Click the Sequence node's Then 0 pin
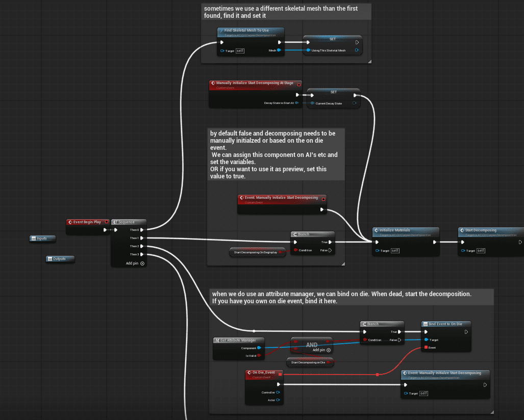The height and width of the screenshot is (420, 524). [x=142, y=230]
